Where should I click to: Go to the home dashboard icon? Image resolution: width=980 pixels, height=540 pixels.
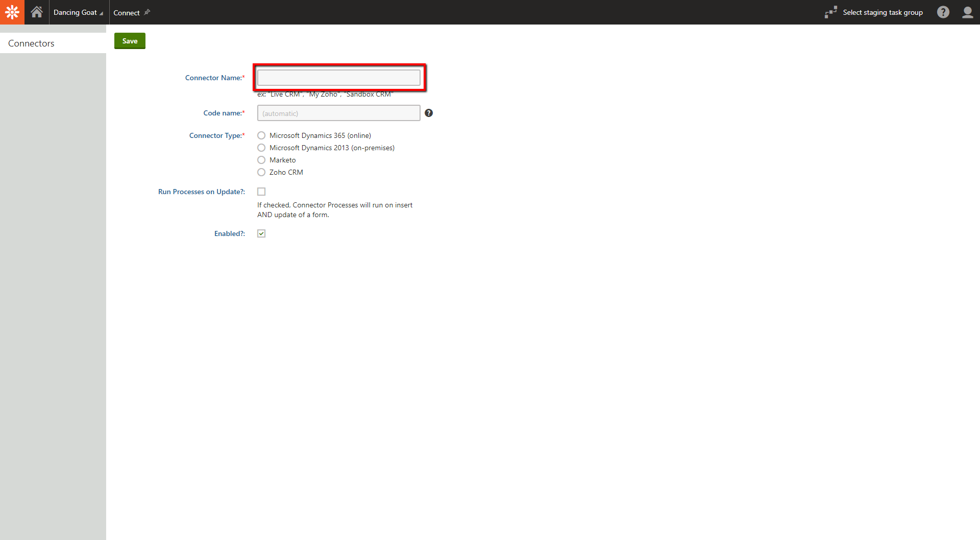pyautogui.click(x=37, y=12)
